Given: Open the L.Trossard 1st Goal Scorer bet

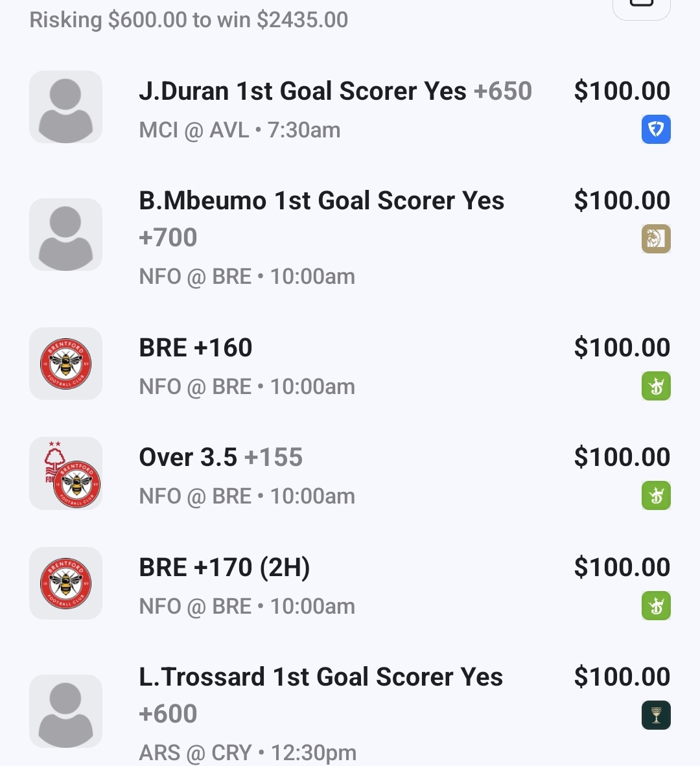Looking at the screenshot, I should (x=321, y=677).
